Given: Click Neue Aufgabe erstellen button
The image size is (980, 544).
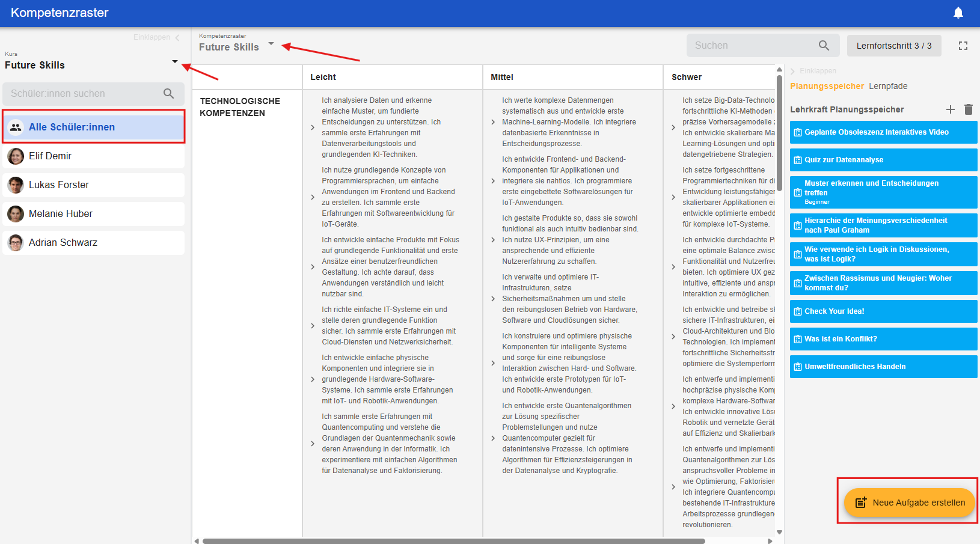Looking at the screenshot, I should tap(909, 503).
